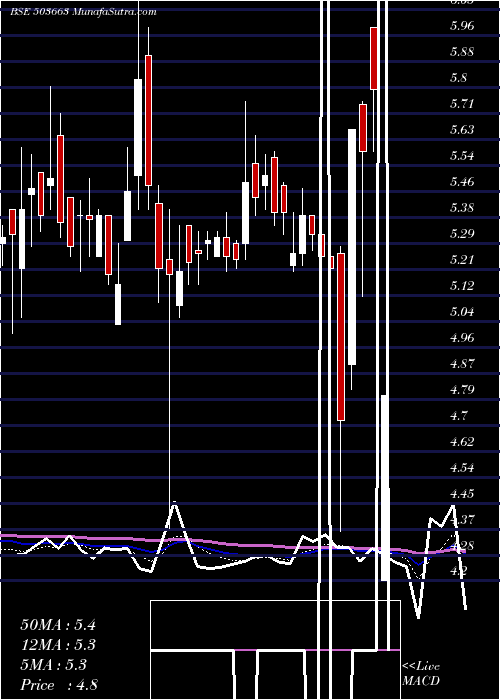The height and width of the screenshot is (700, 500).
Task: Select the 5.38 price axis label
Action: pyautogui.click(x=462, y=208)
